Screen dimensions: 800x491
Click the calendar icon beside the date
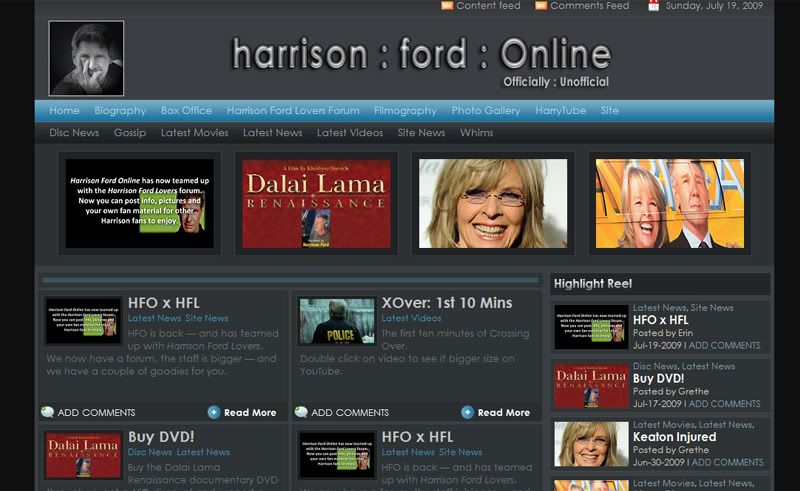coord(653,6)
